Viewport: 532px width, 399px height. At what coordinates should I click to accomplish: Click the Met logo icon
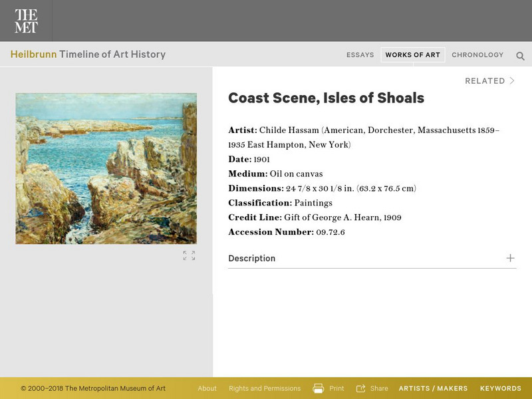point(26,21)
